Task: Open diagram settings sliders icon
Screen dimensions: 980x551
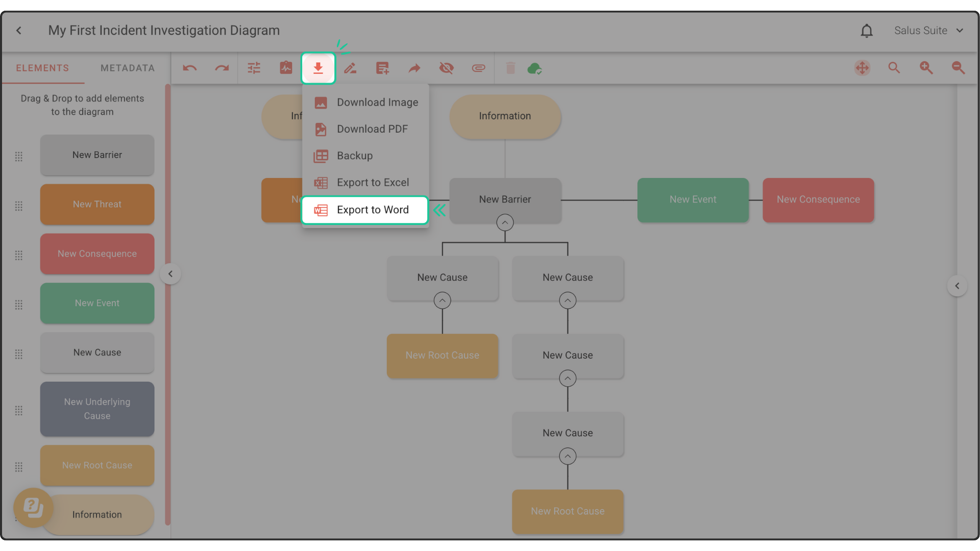Action: 254,68
